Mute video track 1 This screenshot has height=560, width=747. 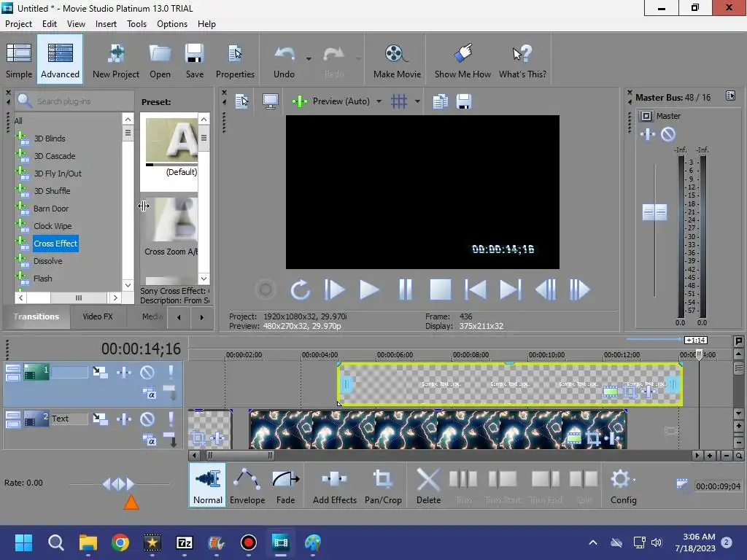[x=147, y=372]
